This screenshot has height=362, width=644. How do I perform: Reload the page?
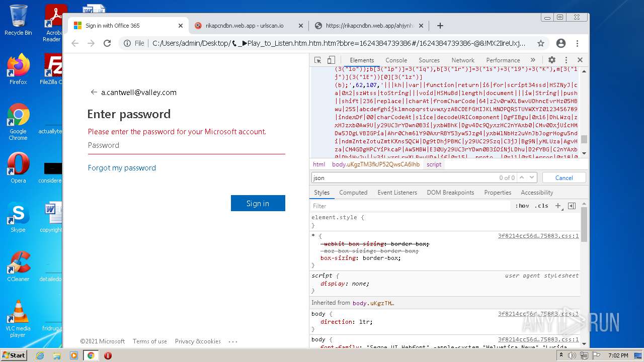[x=107, y=43]
